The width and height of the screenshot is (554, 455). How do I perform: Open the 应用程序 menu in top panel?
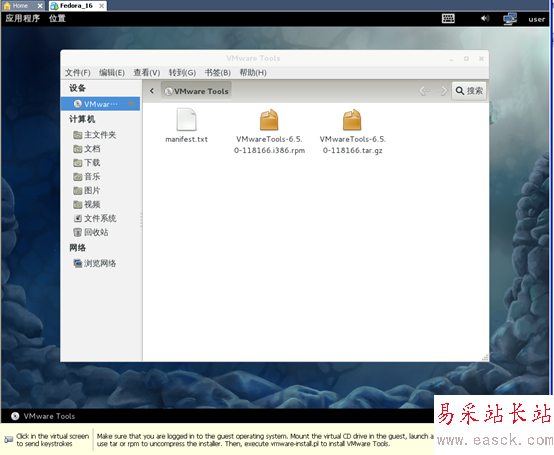(x=23, y=18)
